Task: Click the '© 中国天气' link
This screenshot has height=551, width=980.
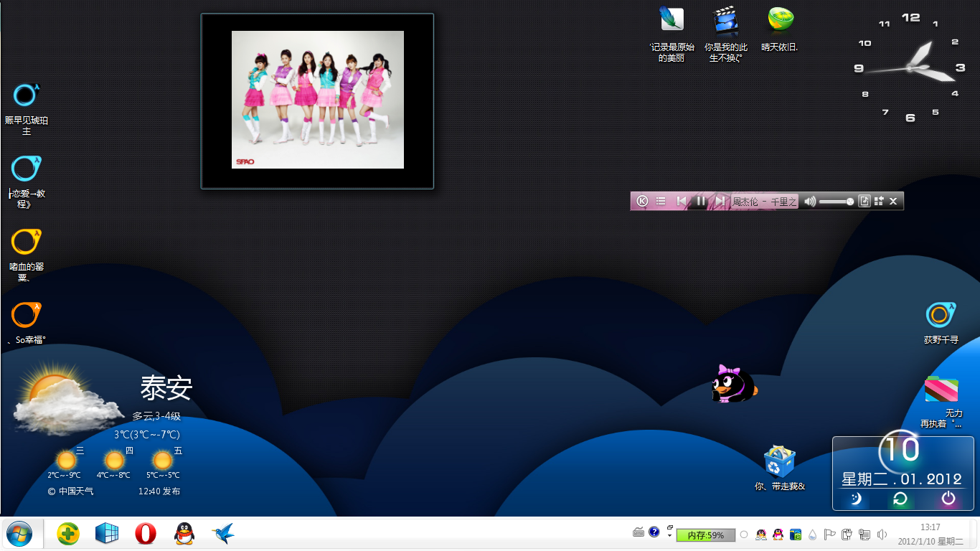Action: (x=70, y=491)
